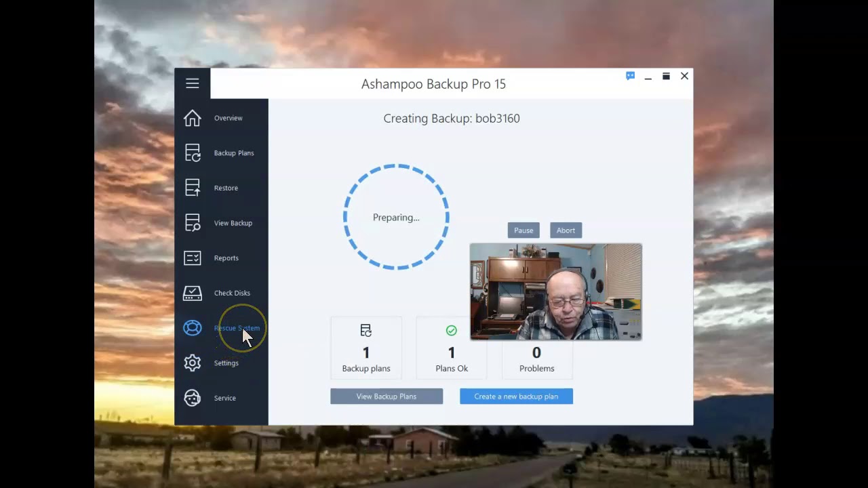
Task: Click the View Backup Plans button
Action: click(387, 396)
